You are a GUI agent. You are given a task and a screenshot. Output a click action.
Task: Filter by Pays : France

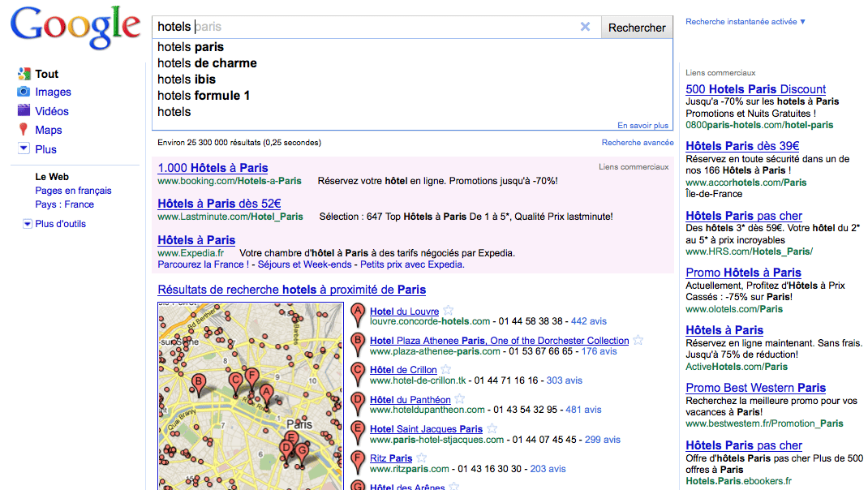click(64, 204)
